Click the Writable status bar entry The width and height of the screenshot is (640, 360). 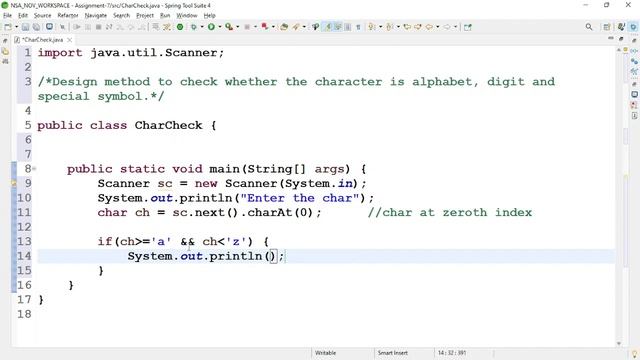(x=325, y=353)
